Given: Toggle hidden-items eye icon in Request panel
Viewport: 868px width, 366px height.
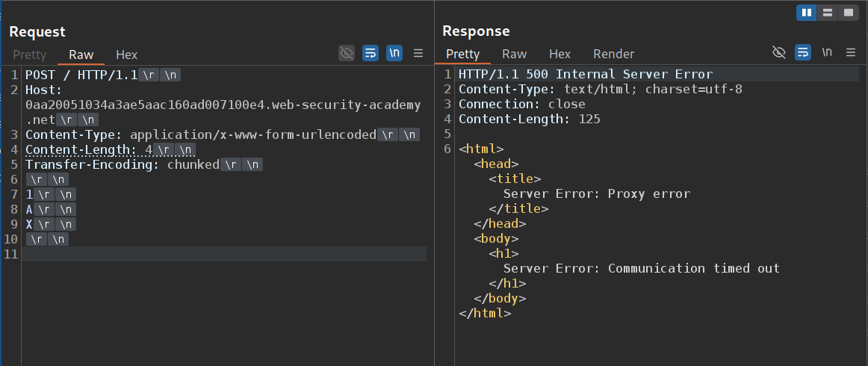Looking at the screenshot, I should (x=346, y=53).
